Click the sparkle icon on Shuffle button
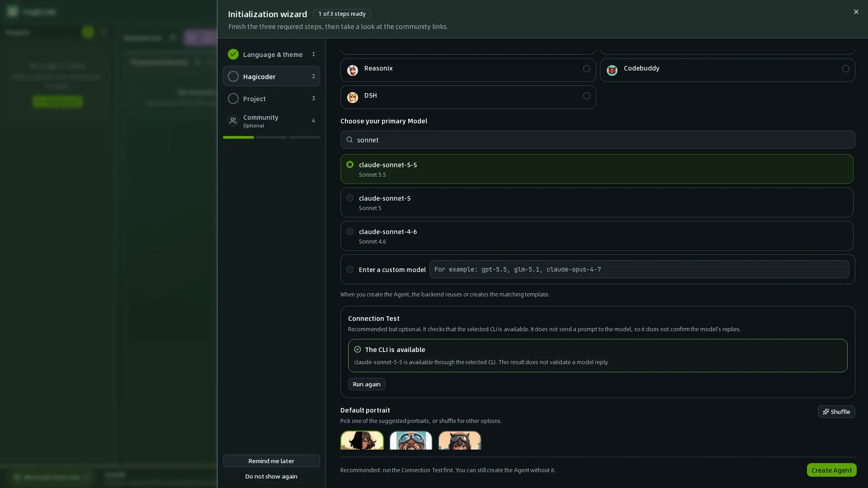The height and width of the screenshot is (488, 868). pyautogui.click(x=826, y=412)
